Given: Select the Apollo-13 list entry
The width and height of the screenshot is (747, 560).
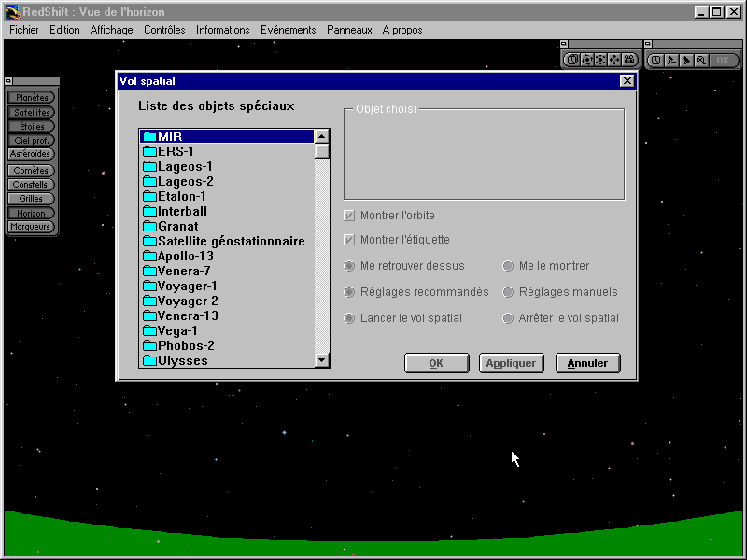Looking at the screenshot, I should (x=227, y=256).
